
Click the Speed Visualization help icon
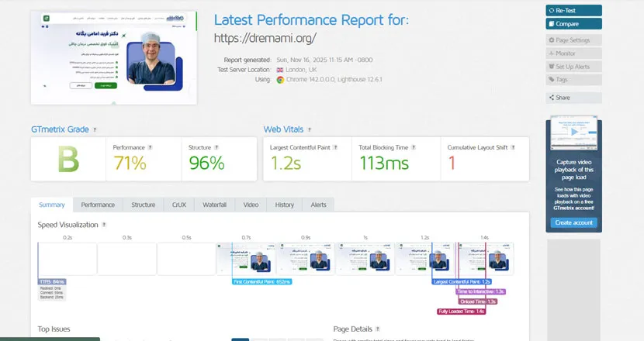click(104, 225)
